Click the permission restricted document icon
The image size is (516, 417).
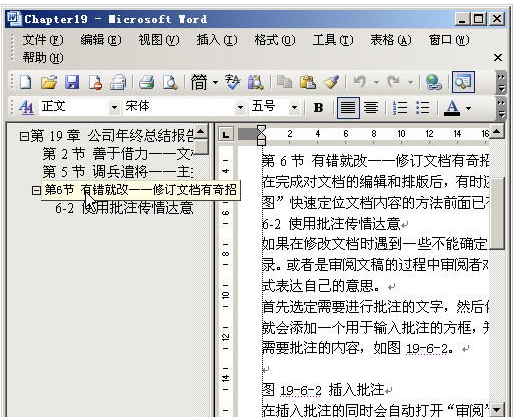pos(95,82)
